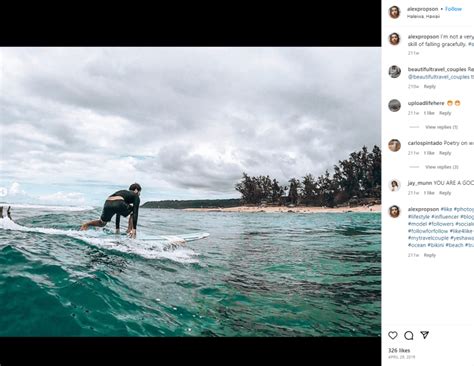Reply to jay_munn's comment
474x366 pixels.
pyautogui.click(x=445, y=193)
